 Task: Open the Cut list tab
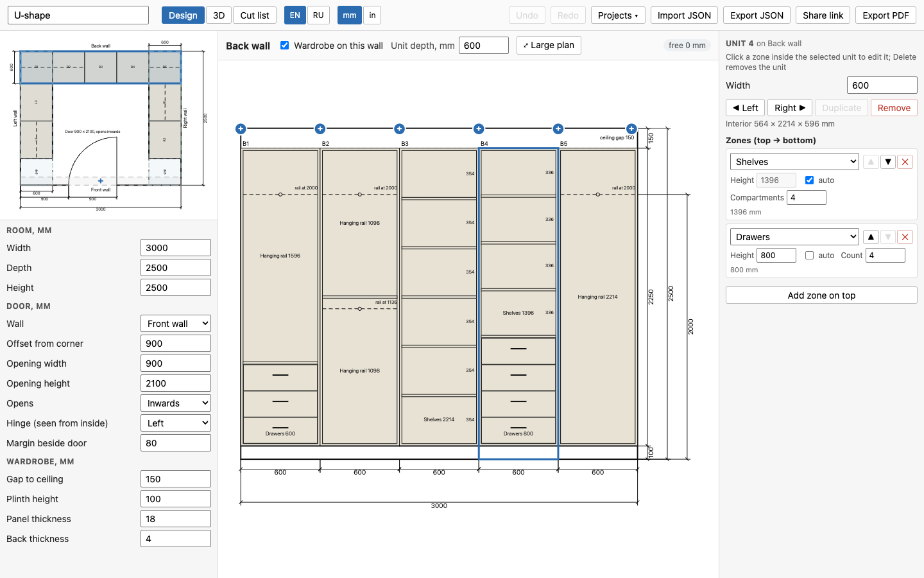[255, 15]
